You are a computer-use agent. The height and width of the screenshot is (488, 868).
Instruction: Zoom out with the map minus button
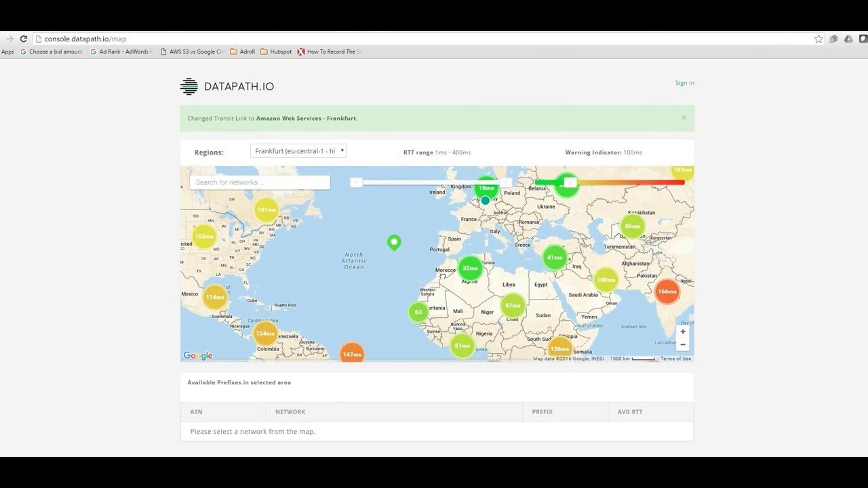683,344
